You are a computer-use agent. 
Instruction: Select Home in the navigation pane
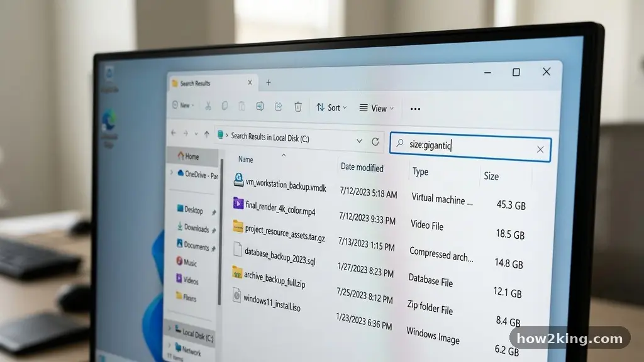[x=192, y=156]
